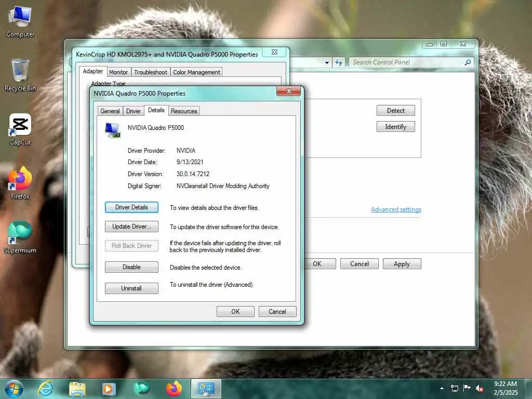Click the search magnifier in Control Panel

click(468, 62)
